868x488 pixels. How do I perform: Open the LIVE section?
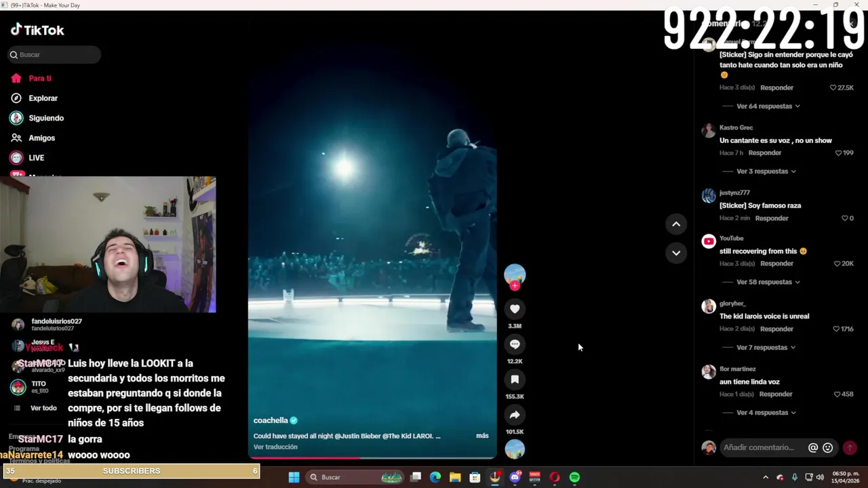coord(36,158)
